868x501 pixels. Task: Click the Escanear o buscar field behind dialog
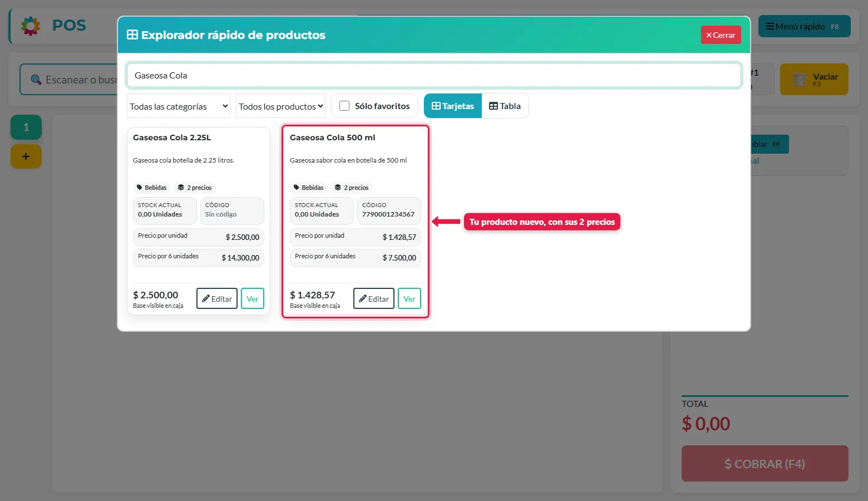68,80
